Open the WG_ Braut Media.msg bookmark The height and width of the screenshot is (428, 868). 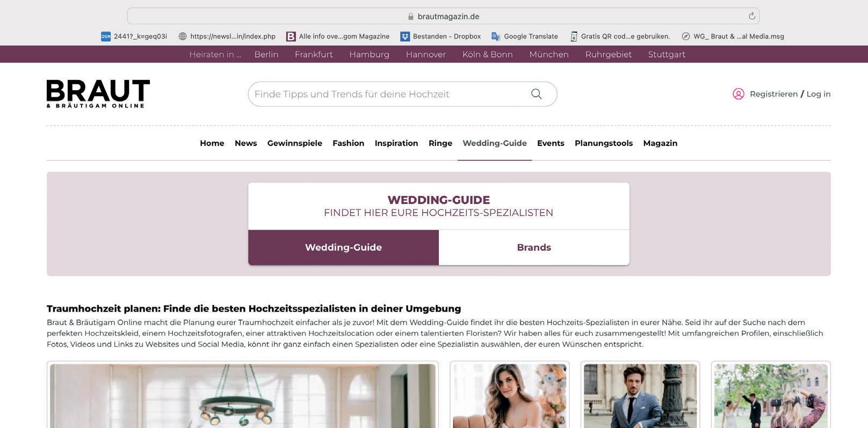733,37
